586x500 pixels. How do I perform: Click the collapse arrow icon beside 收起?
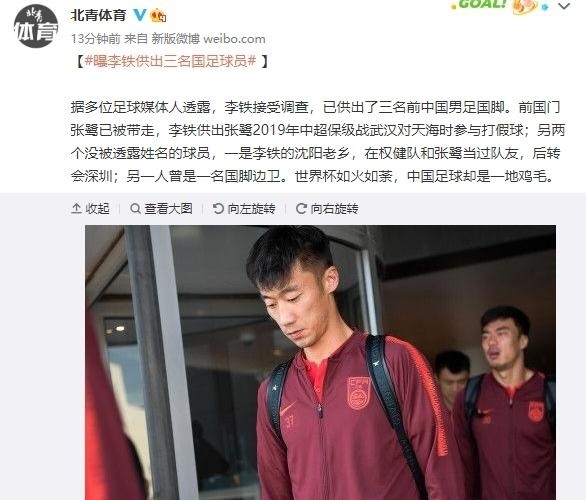tap(76, 208)
